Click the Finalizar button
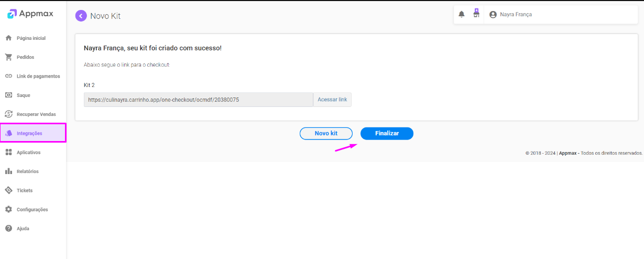Screen dimensions: 644x259 coord(387,134)
